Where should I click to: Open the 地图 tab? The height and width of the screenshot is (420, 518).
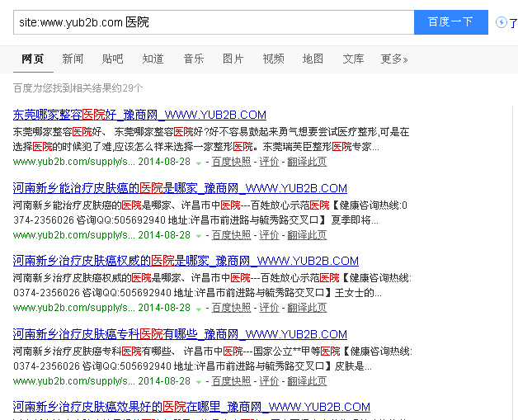tap(313, 59)
